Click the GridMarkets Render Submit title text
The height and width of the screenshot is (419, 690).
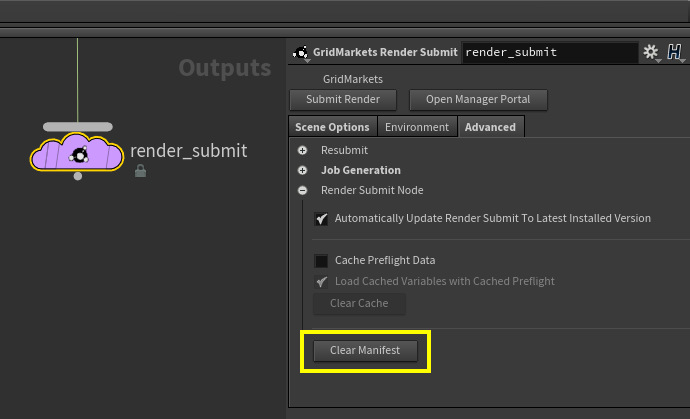[x=385, y=52]
